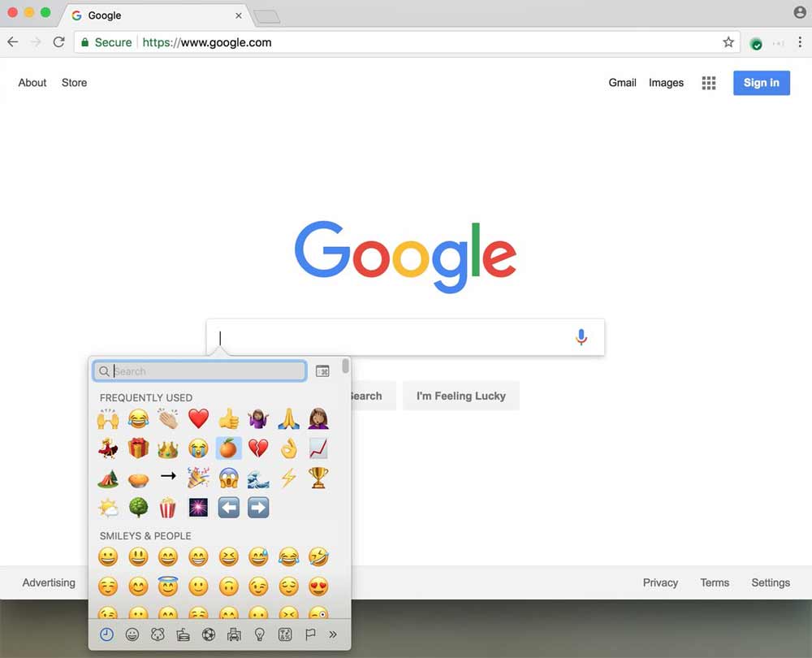Insert the rolling on floor laughing emoji

click(318, 557)
